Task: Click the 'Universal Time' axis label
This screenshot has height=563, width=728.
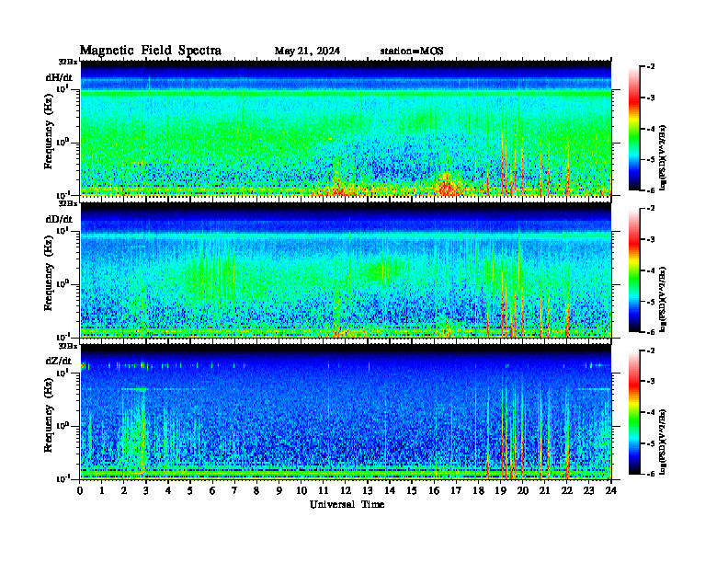Action: [347, 504]
